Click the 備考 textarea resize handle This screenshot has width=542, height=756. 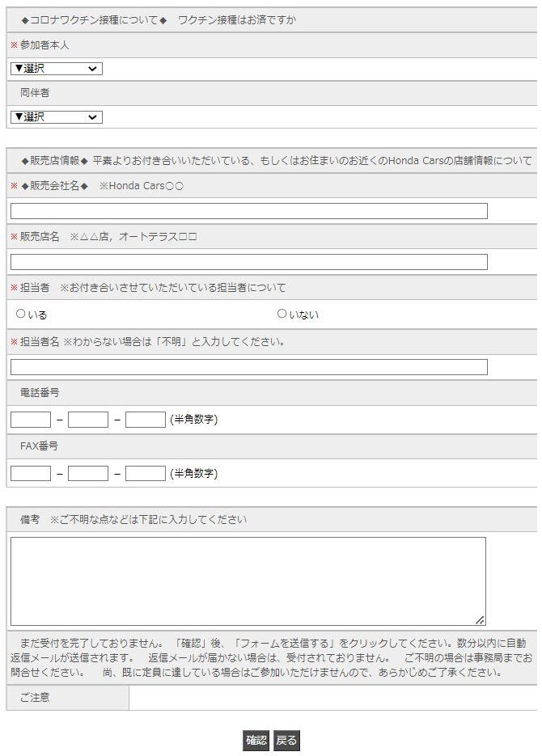click(481, 620)
